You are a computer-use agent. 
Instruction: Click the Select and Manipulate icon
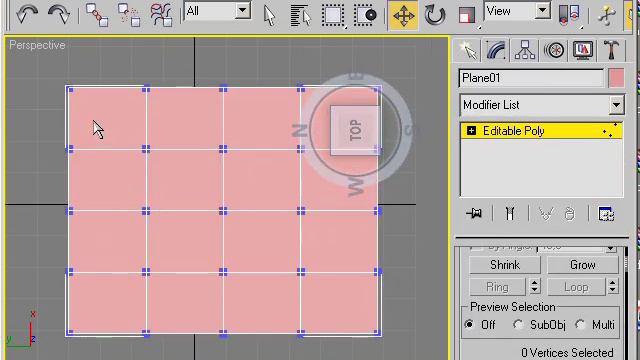click(607, 16)
